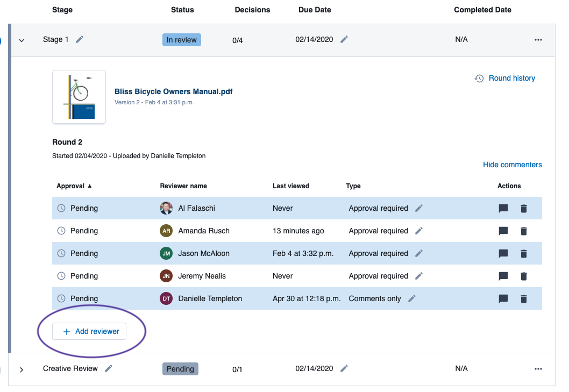The image size is (569, 392).
Task: Click Al Falaschi's avatar photo
Action: (166, 208)
